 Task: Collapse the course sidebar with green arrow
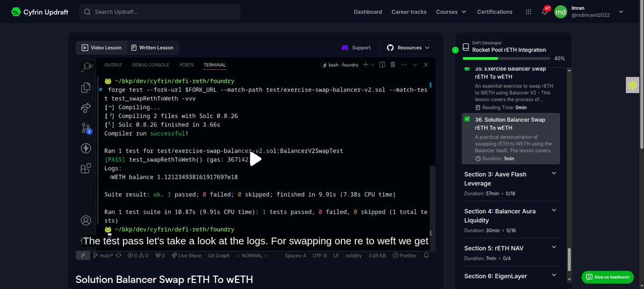click(x=455, y=50)
